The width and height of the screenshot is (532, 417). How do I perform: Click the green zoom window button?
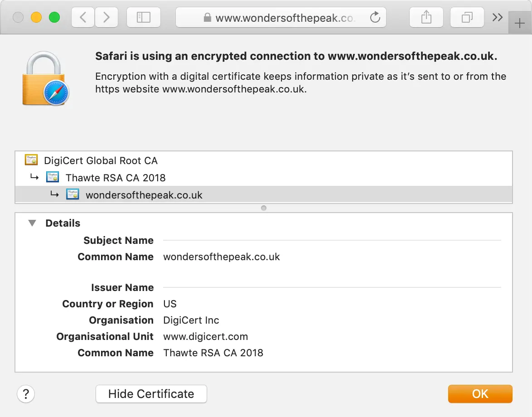click(54, 17)
